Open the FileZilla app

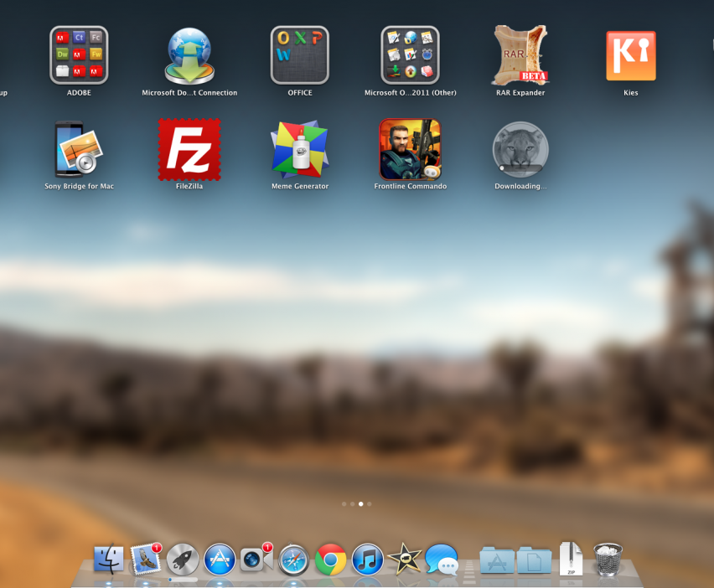click(x=189, y=149)
